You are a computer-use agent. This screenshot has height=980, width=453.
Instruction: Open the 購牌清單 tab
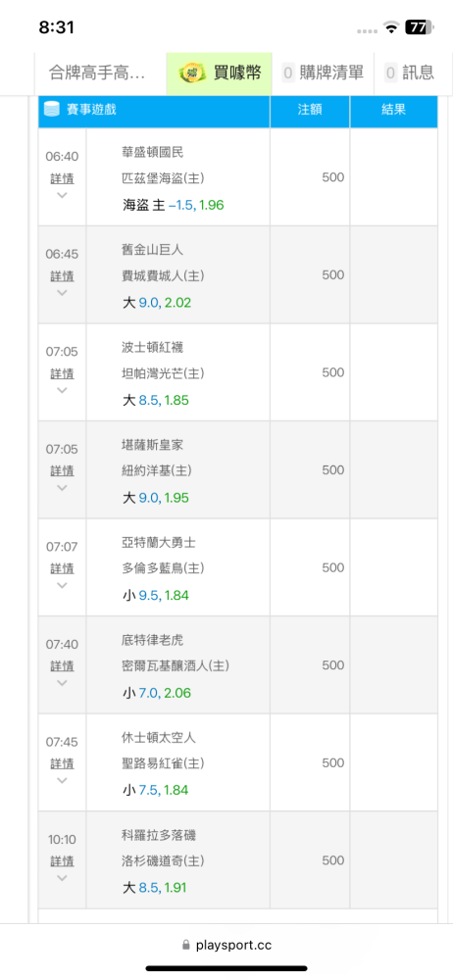coord(323,73)
